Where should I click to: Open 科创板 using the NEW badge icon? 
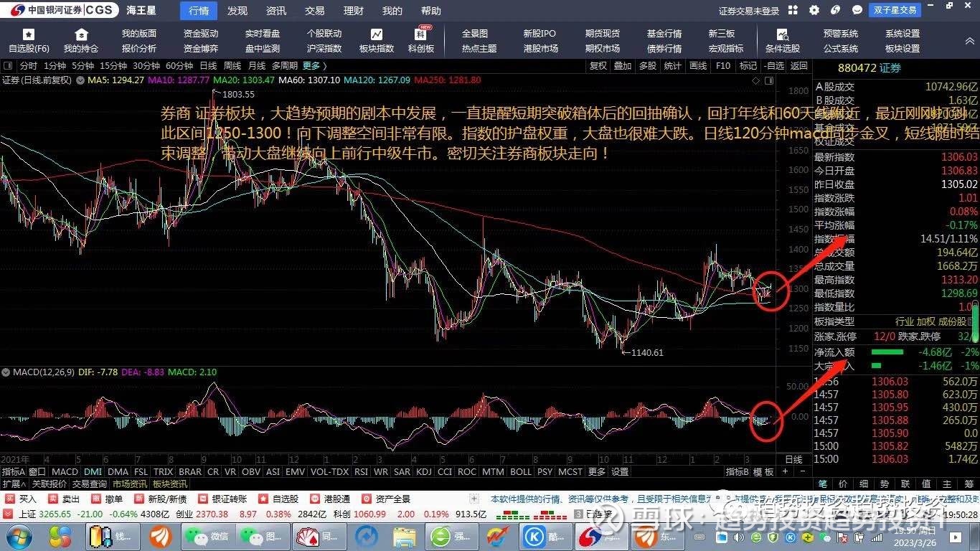point(420,36)
